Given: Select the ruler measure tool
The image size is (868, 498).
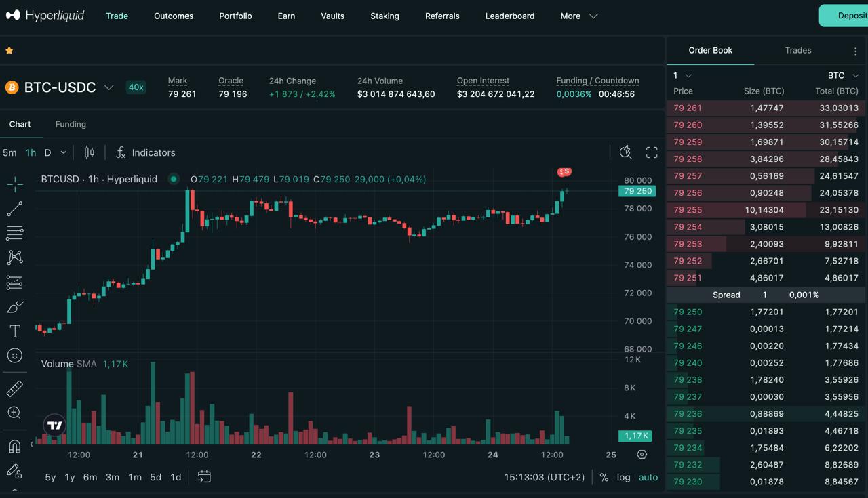Looking at the screenshot, I should (x=15, y=388).
